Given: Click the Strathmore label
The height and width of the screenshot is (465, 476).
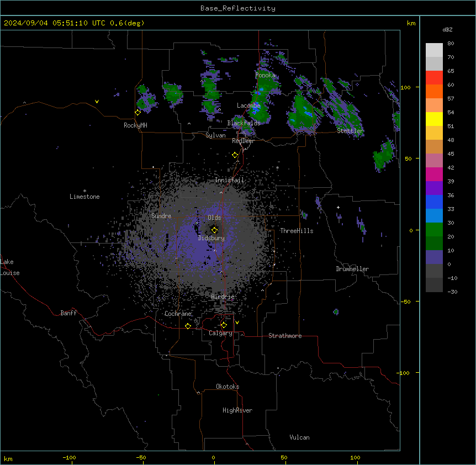Looking at the screenshot, I should pyautogui.click(x=285, y=336).
